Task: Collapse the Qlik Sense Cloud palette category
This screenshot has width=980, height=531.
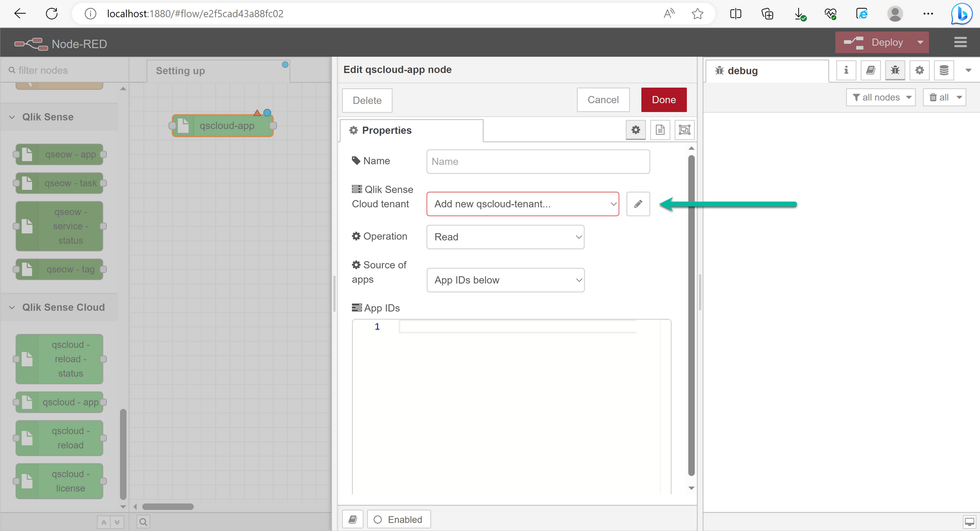Action: [59, 307]
